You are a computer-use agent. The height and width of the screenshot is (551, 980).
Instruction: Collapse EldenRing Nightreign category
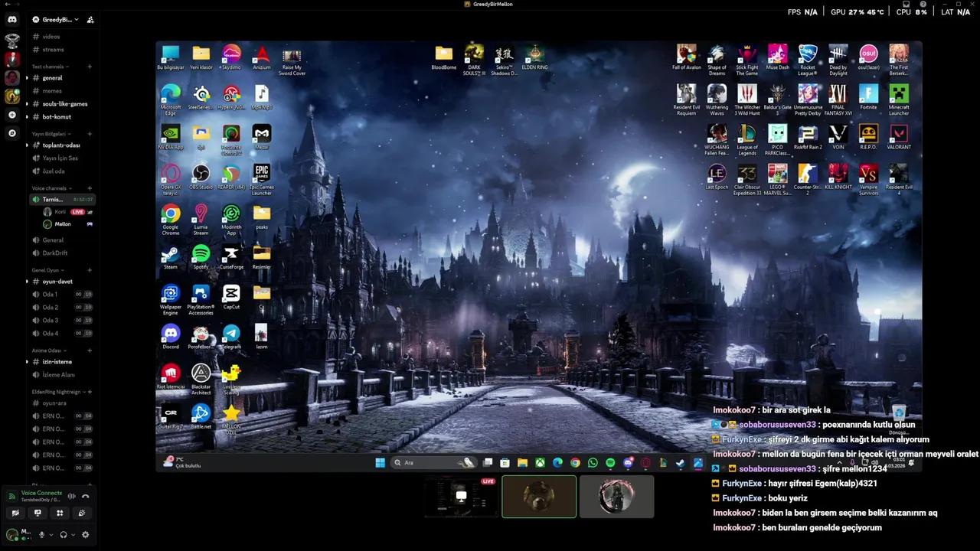point(57,392)
